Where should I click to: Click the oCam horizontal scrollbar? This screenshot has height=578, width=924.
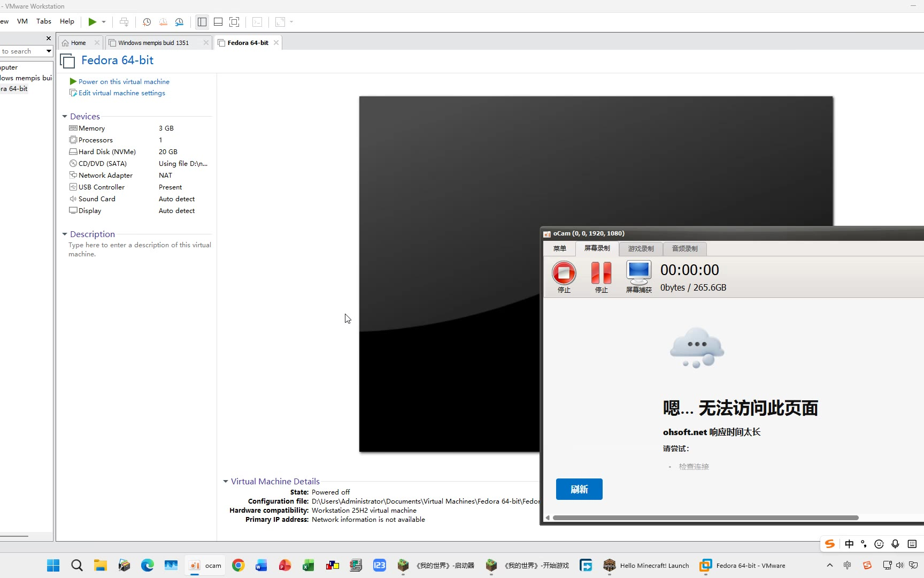[x=705, y=518]
